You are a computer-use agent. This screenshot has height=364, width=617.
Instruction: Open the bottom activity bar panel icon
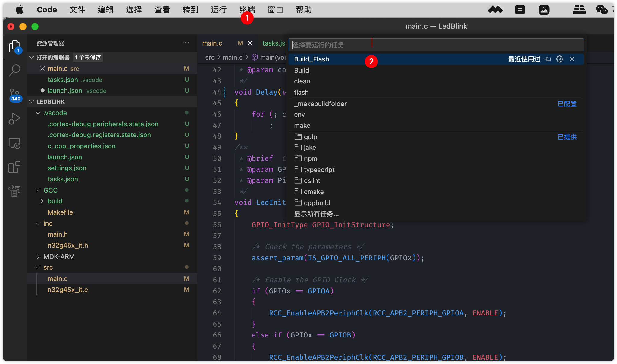click(14, 191)
